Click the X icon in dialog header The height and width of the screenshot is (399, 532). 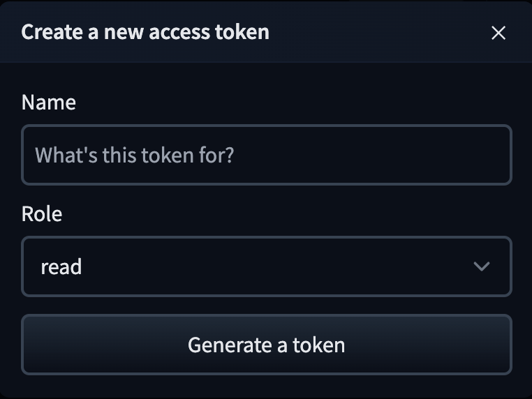pos(498,33)
